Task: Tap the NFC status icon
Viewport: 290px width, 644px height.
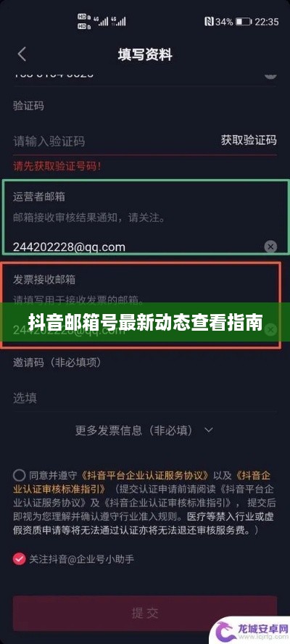Action: pyautogui.click(x=210, y=21)
